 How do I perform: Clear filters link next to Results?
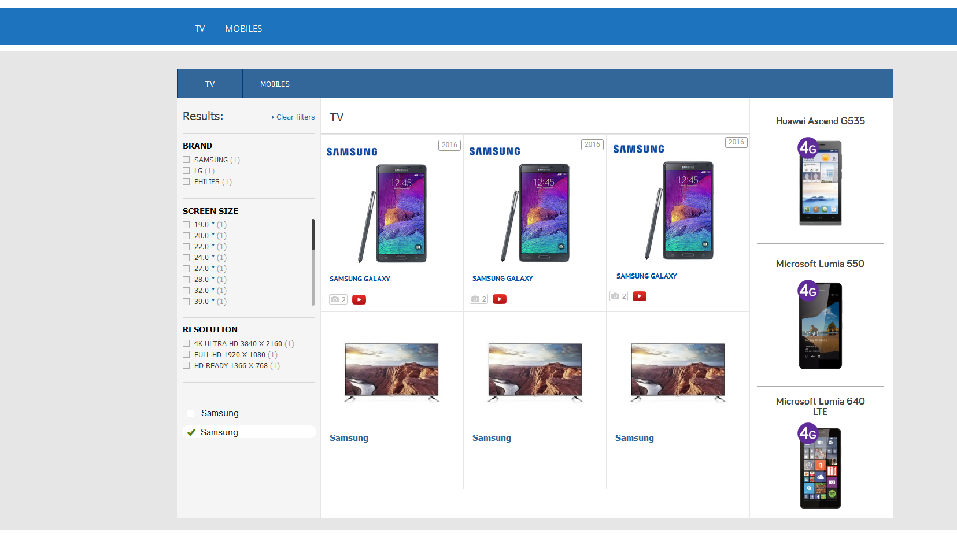tap(293, 117)
